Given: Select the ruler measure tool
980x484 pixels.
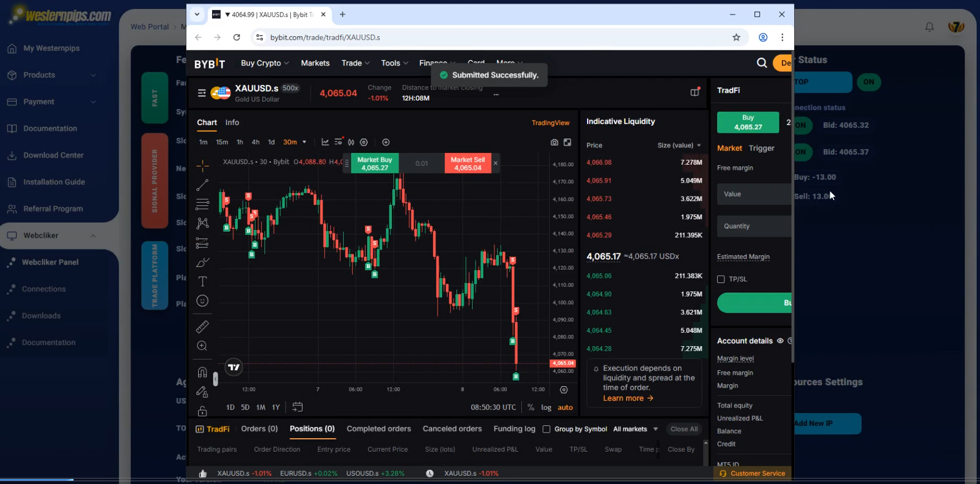Looking at the screenshot, I should click(202, 327).
